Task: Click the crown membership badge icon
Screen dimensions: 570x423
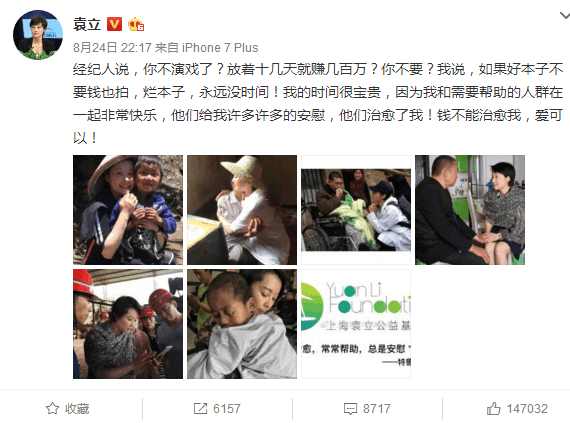Action: (136, 24)
